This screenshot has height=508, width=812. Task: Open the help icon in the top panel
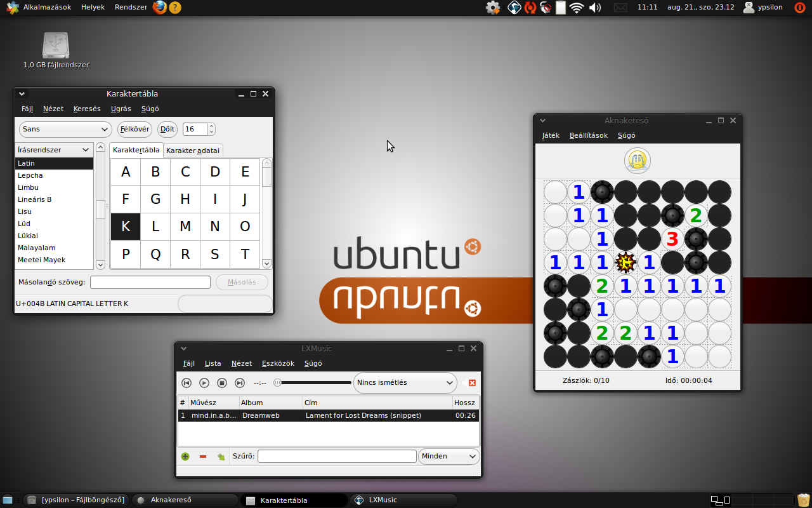pos(175,8)
